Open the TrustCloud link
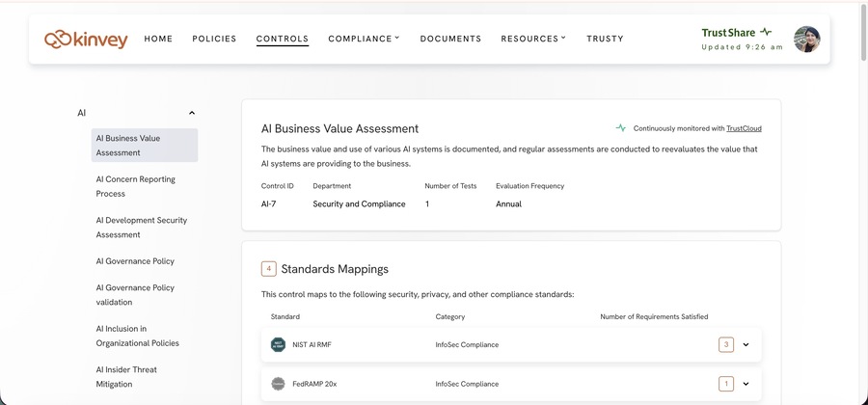 tap(744, 128)
